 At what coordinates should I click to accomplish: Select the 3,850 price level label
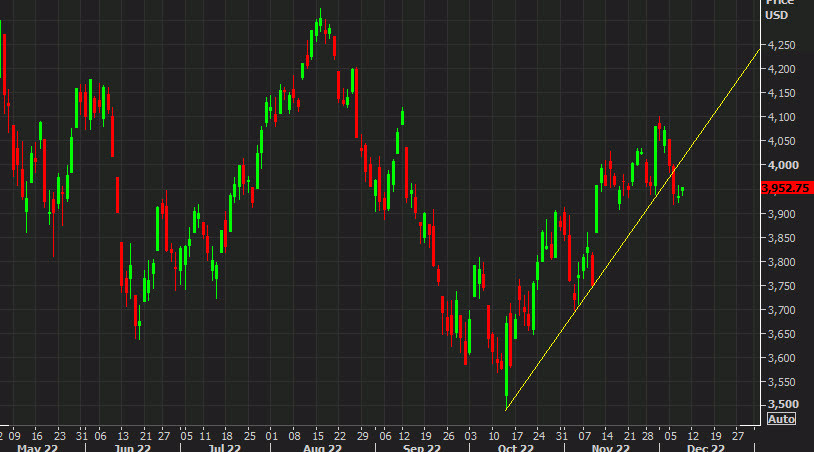(781, 238)
